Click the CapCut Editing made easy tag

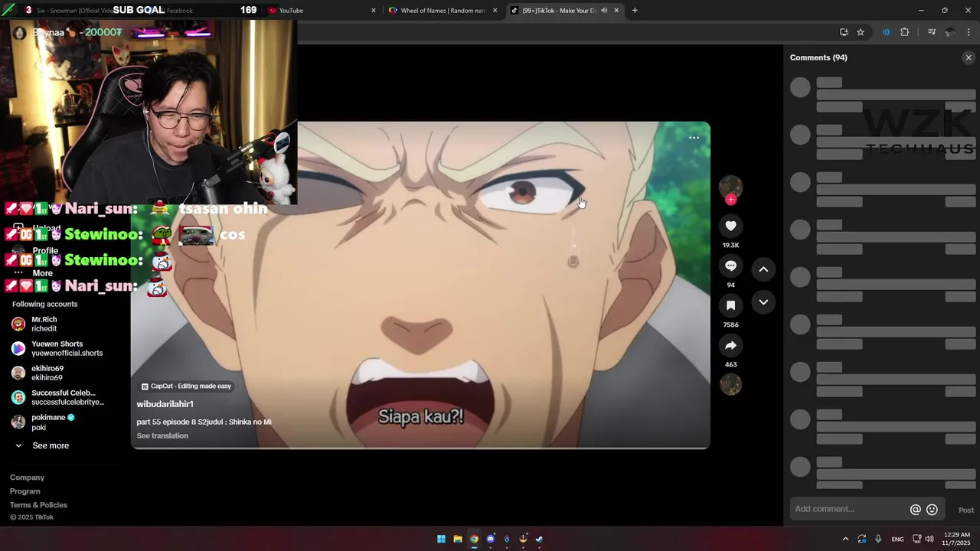(x=186, y=386)
